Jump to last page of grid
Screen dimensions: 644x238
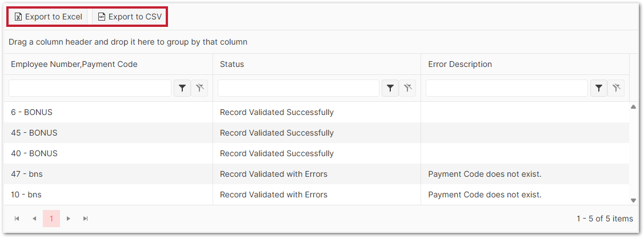pos(86,219)
